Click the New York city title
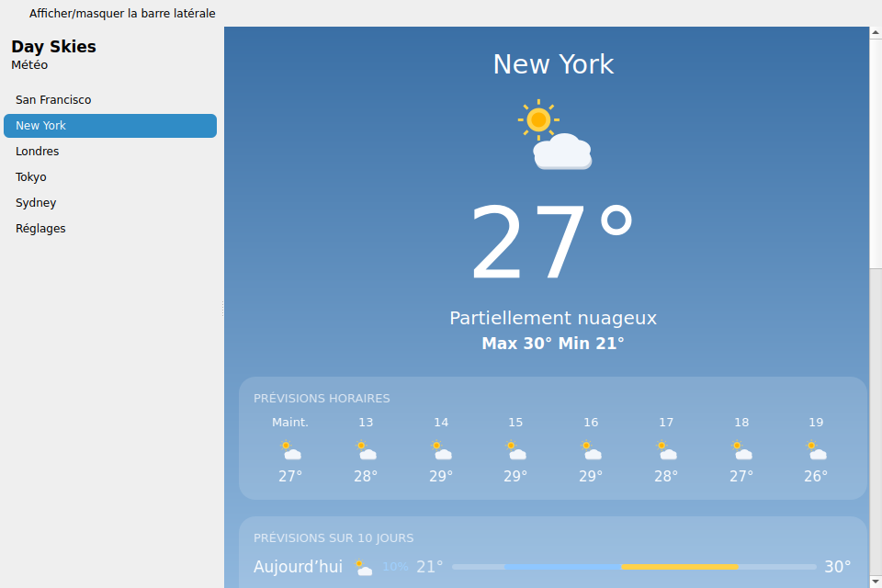 click(553, 64)
